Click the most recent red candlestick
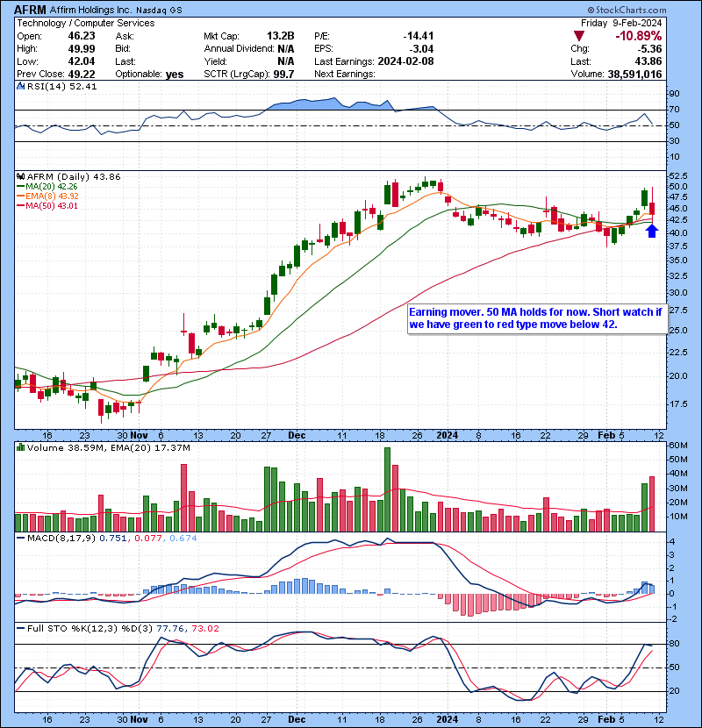Viewport: 702px width, 728px height. 652,205
